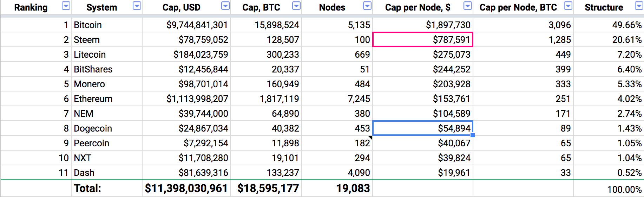
Task: Select the Monero system cell
Action: [x=107, y=84]
